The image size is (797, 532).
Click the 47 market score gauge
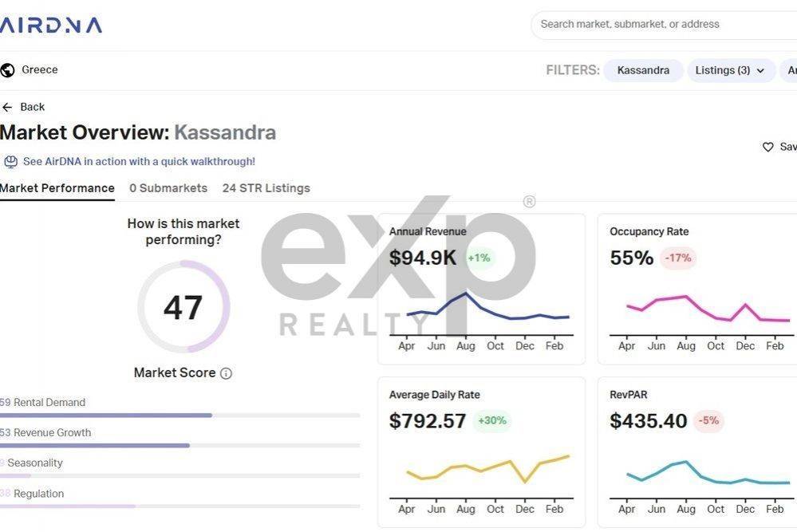tap(183, 307)
